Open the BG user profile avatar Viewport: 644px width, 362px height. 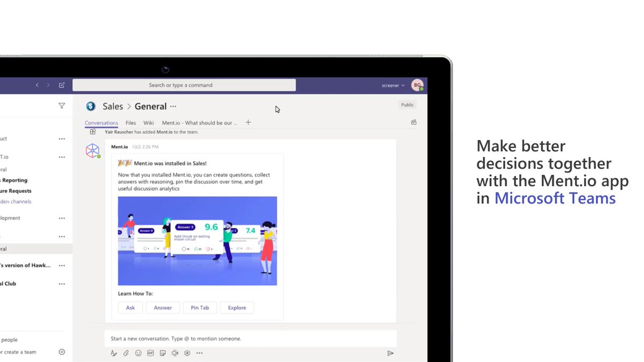pyautogui.click(x=417, y=85)
